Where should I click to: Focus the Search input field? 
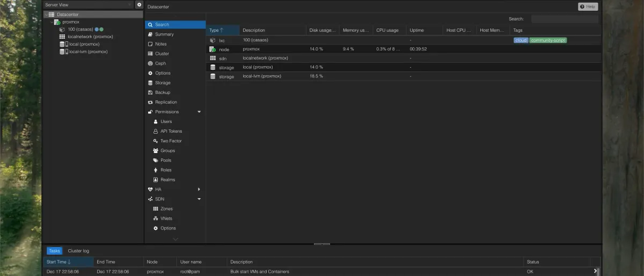[x=565, y=19]
